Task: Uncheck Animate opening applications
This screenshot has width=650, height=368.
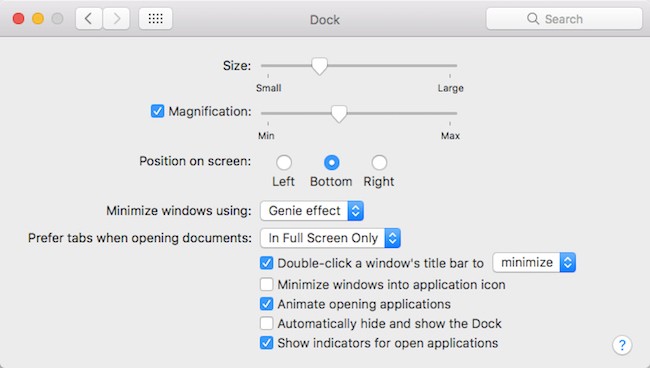Action: click(x=267, y=304)
